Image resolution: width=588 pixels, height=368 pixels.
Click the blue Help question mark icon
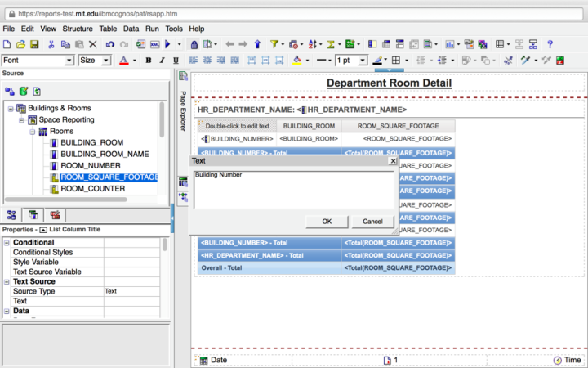click(550, 44)
